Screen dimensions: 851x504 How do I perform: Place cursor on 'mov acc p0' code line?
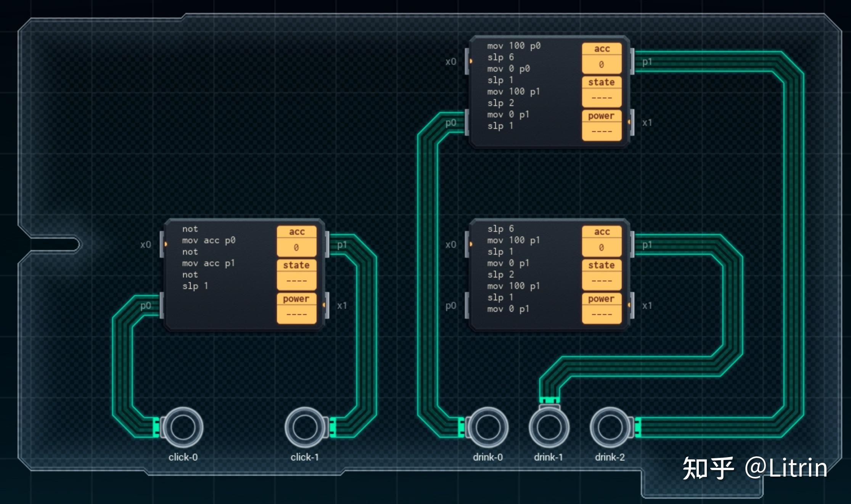(209, 241)
